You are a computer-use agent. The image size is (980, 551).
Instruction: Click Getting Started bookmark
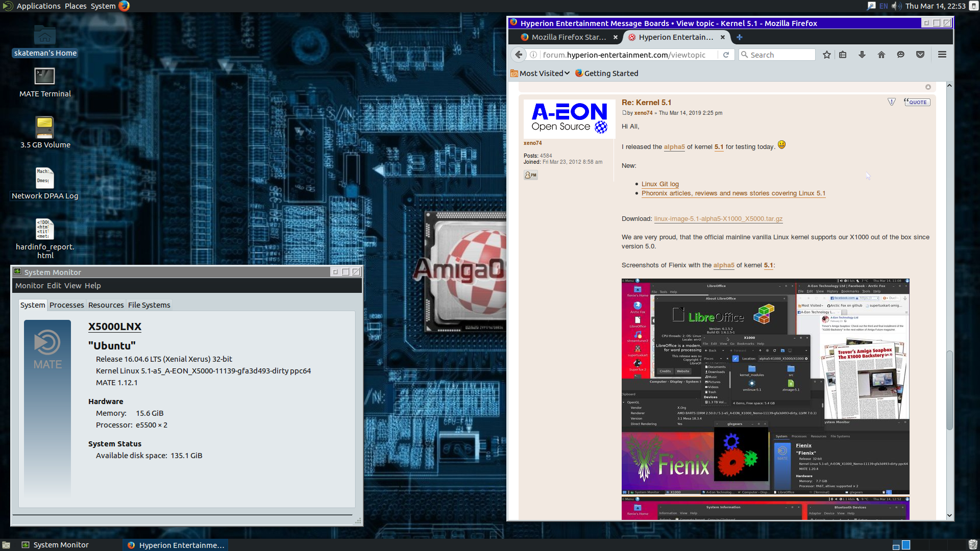tap(607, 73)
